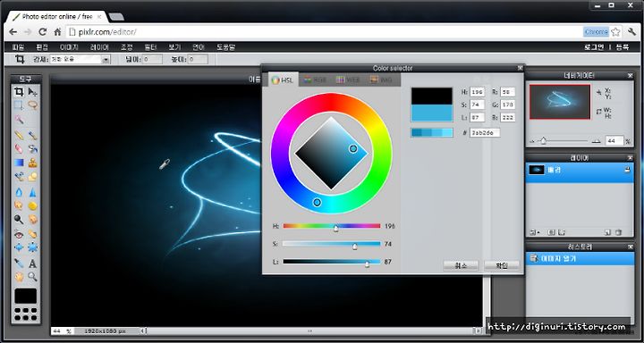This screenshot has width=644, height=343.
Task: Select the Zoom magnifier tool in toolbox
Action: click(33, 277)
